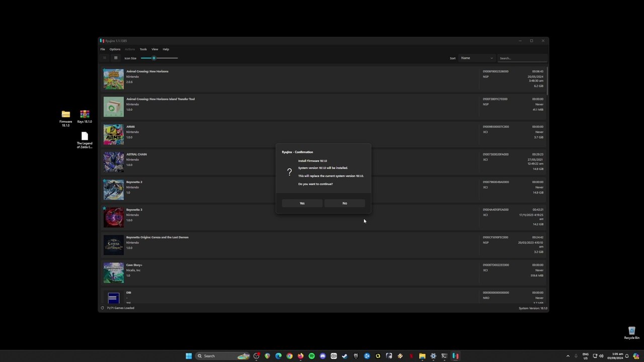The image size is (644, 362).
Task: Show hidden system tray icons
Action: (x=568, y=356)
